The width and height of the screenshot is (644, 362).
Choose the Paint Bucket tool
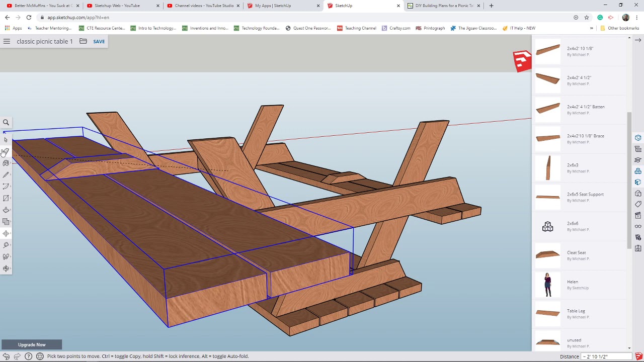coord(6,163)
